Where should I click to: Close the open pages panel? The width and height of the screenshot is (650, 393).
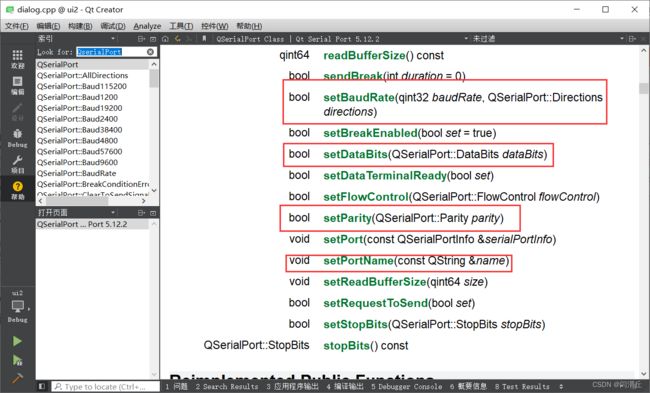click(153, 213)
